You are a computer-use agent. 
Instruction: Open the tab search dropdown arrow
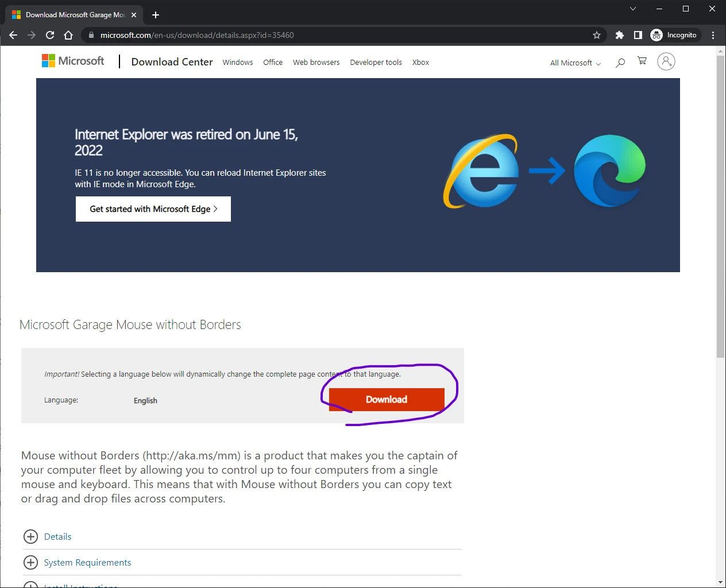click(x=633, y=9)
